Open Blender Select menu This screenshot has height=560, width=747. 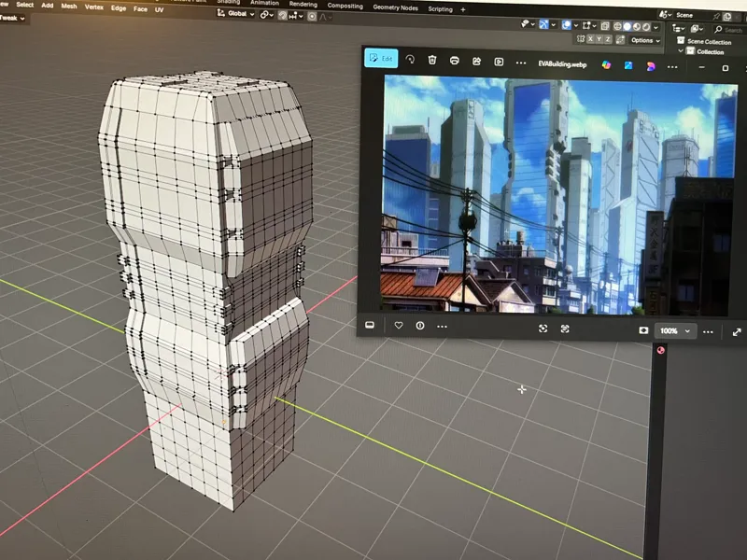[25, 5]
